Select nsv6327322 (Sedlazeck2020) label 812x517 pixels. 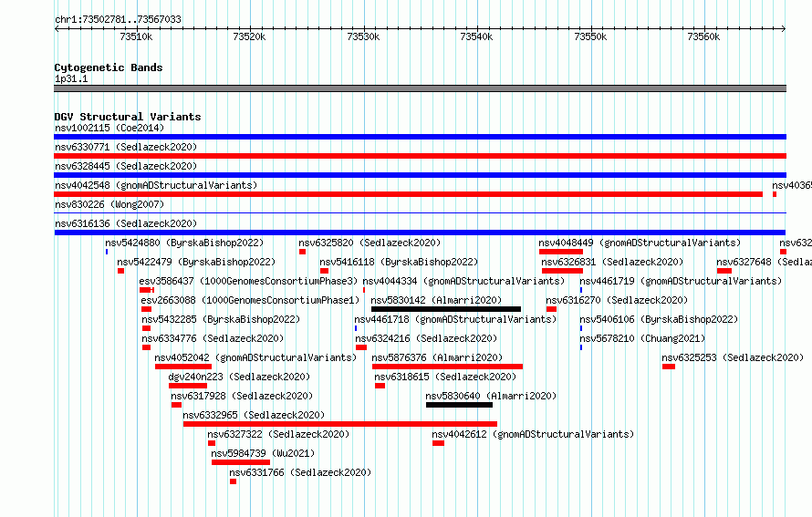tap(278, 434)
